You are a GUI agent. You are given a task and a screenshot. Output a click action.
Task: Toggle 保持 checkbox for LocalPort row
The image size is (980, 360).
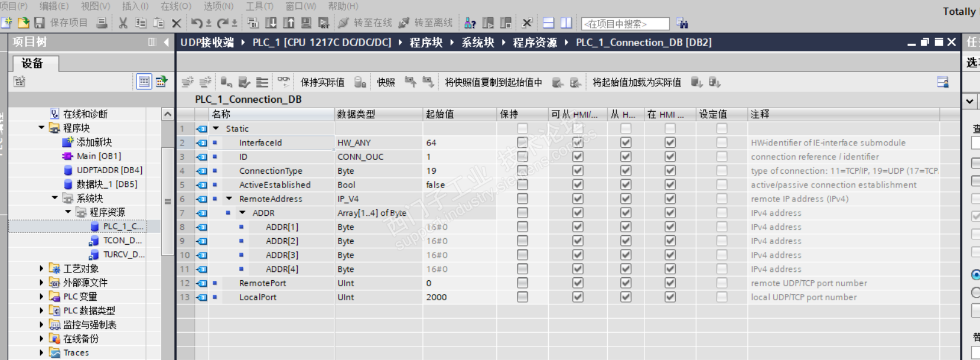[x=522, y=297]
